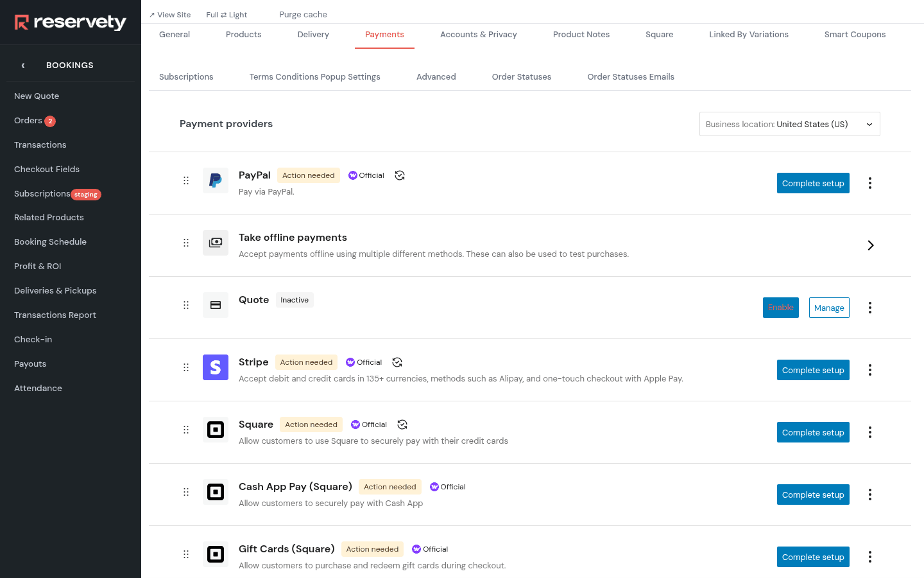Toggle the Full ⇄ Light mode link
The height and width of the screenshot is (578, 924).
pos(227,15)
